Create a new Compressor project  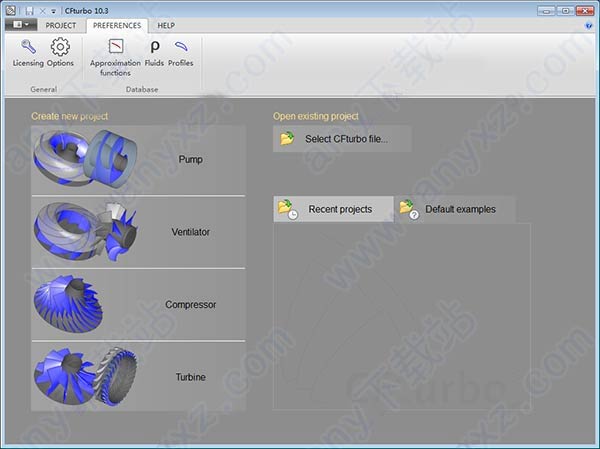pyautogui.click(x=138, y=305)
